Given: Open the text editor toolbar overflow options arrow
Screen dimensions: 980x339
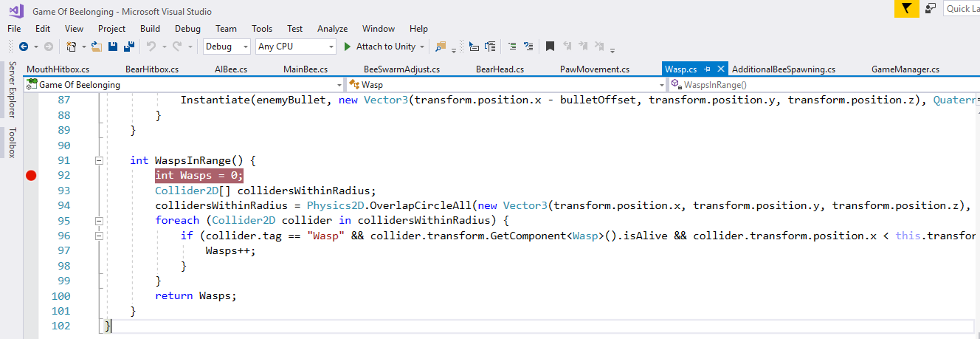Looking at the screenshot, I should (x=612, y=49).
